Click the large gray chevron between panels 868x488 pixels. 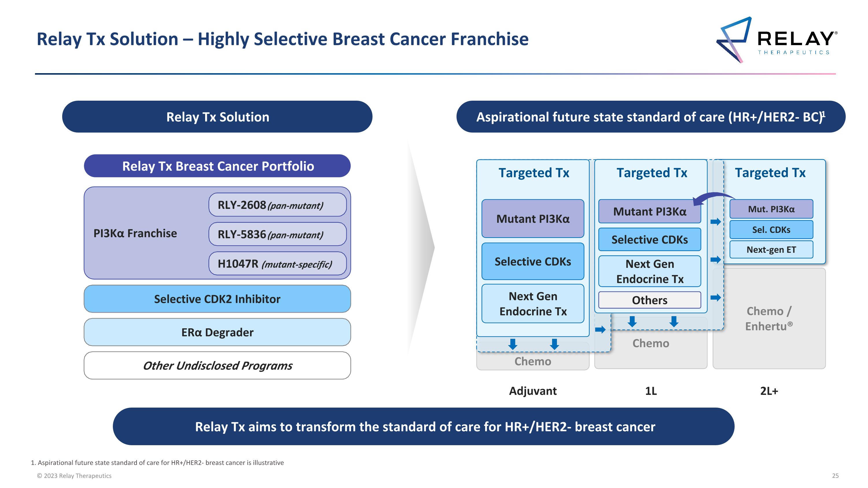pos(421,248)
